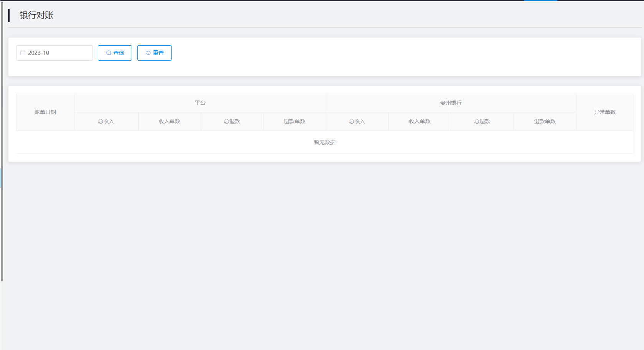Click the 账单日期 column header
Image resolution: width=644 pixels, height=350 pixels.
45,112
